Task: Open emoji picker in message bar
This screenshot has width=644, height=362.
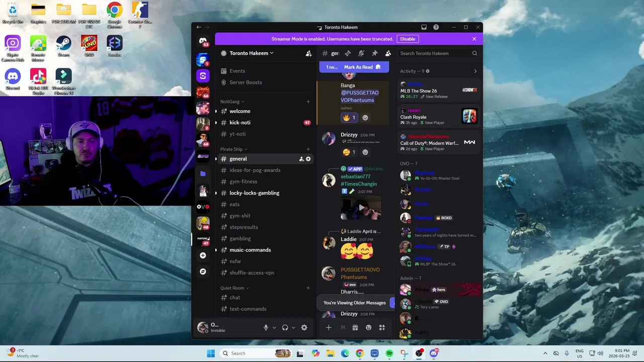Action: click(x=368, y=327)
